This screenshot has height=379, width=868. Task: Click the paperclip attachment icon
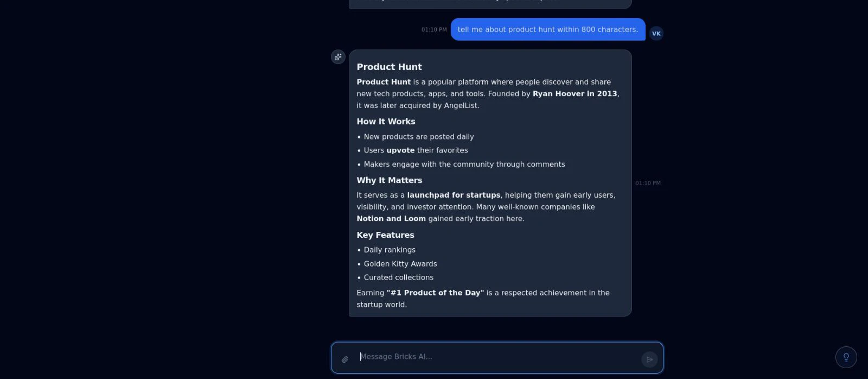pyautogui.click(x=344, y=359)
